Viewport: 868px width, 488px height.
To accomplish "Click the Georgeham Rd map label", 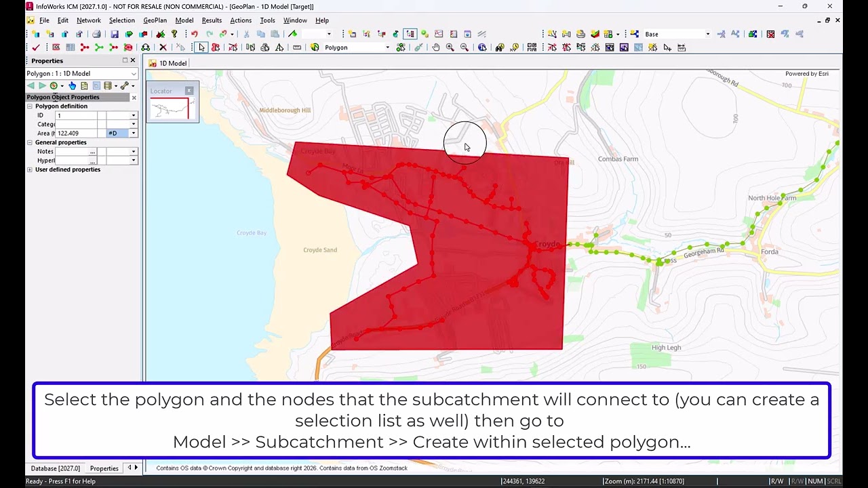I will [704, 251].
